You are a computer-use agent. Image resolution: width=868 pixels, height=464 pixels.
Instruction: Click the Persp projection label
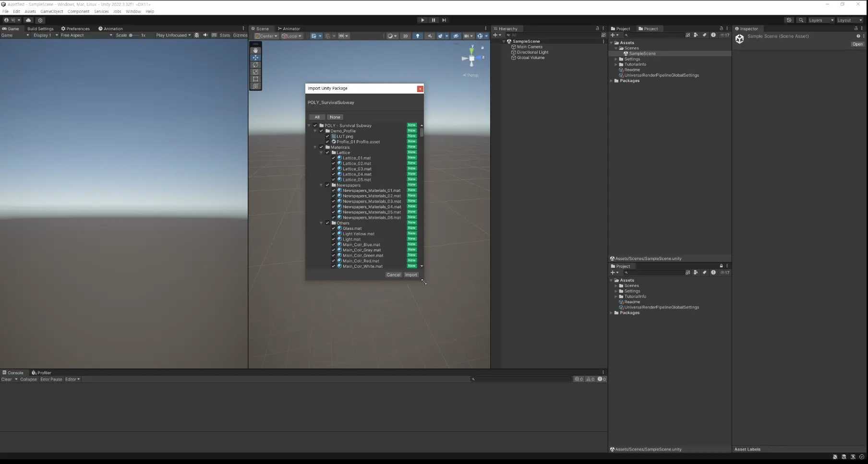coord(470,75)
